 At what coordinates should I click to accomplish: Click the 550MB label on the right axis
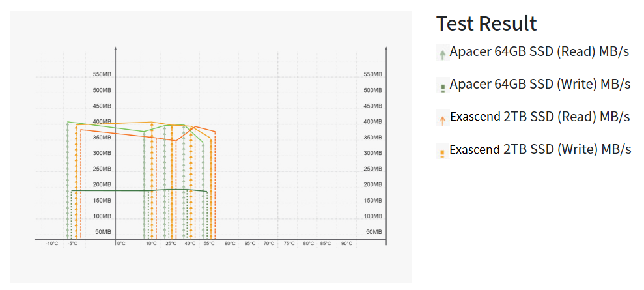373,74
